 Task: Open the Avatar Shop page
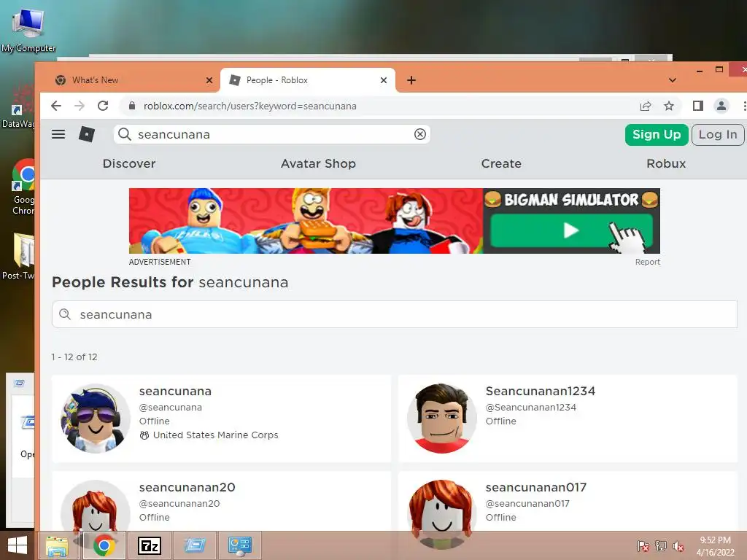tap(318, 163)
